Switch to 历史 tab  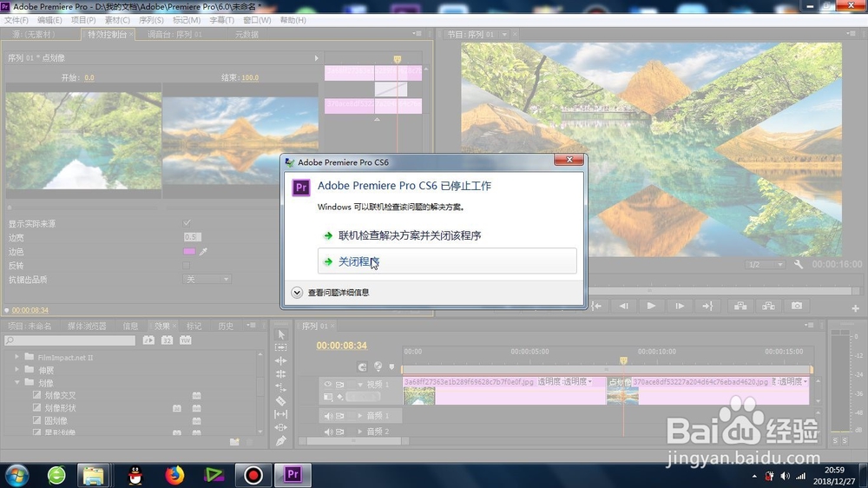pos(226,326)
